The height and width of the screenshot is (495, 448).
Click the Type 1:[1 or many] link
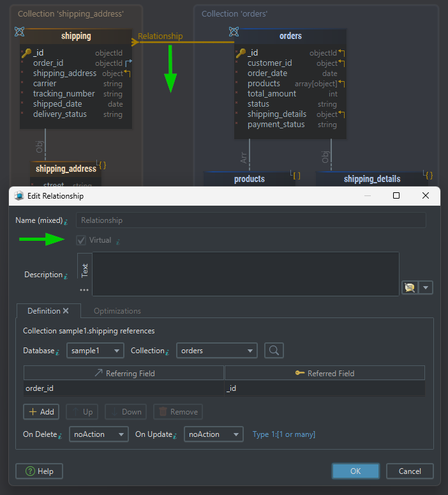[x=283, y=434]
